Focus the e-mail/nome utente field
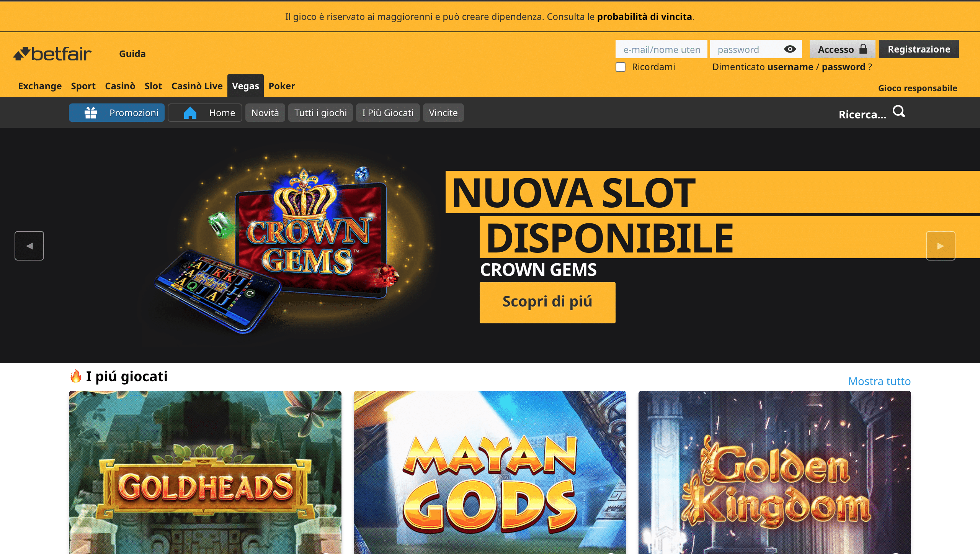The height and width of the screenshot is (554, 980). point(661,49)
